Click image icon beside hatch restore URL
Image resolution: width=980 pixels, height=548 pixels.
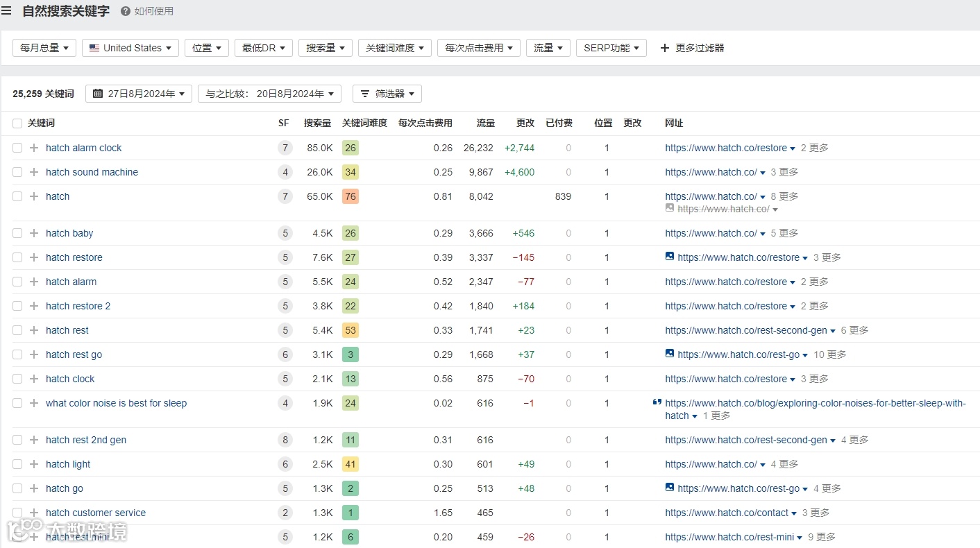(670, 257)
